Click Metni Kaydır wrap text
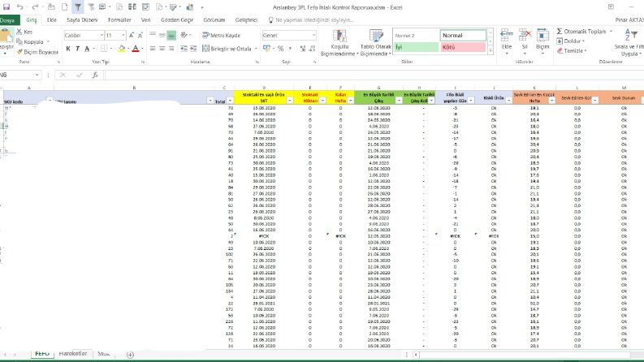This screenshot has width=644, height=362. pos(222,35)
